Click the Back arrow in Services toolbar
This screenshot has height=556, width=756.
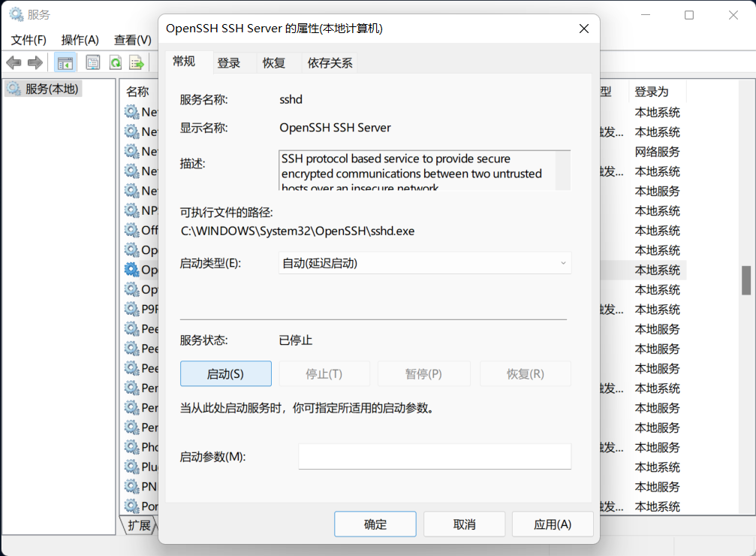tap(14, 62)
